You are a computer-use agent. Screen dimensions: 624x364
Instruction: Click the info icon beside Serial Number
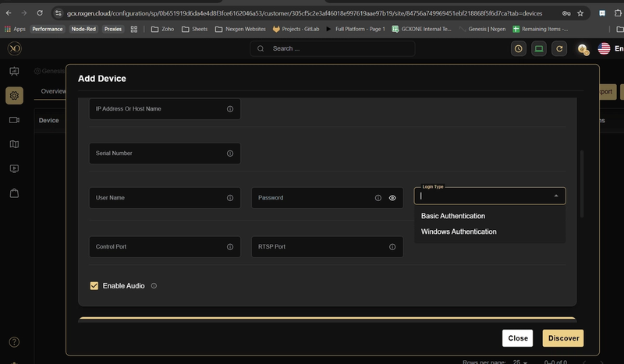point(230,154)
